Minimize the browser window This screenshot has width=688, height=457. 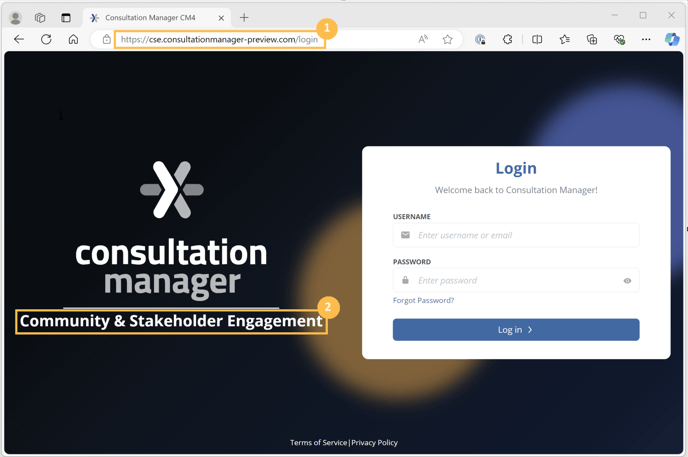(615, 15)
